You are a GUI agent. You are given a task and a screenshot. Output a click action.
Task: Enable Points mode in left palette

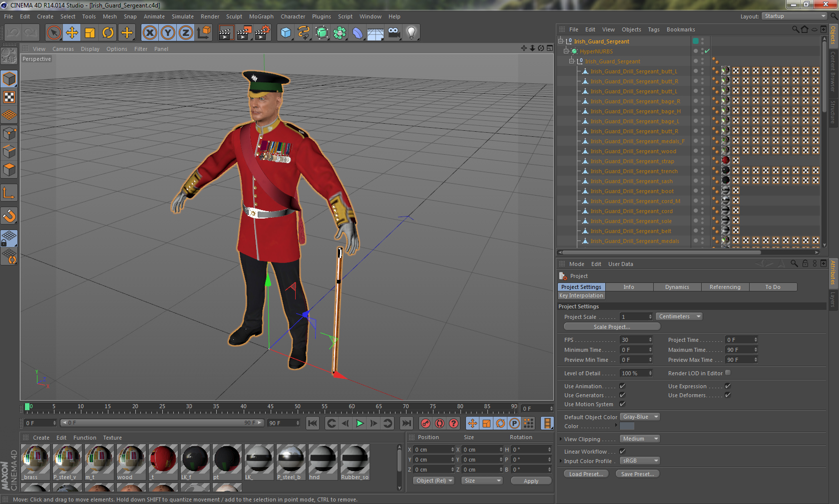(x=9, y=133)
